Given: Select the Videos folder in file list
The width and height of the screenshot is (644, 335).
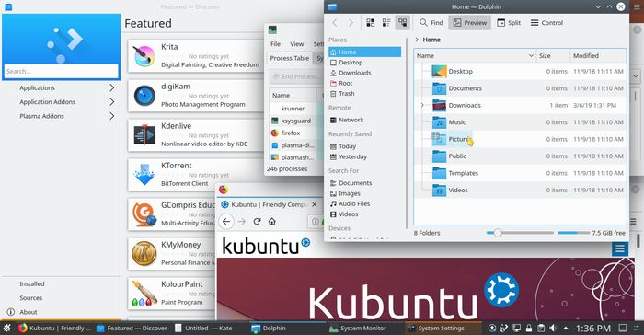Looking at the screenshot, I should click(458, 190).
